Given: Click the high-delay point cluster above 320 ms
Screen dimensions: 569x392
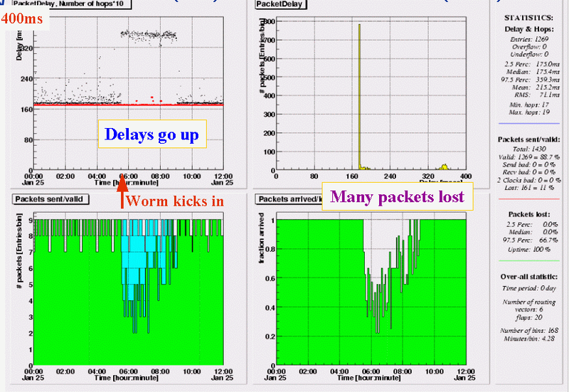Looking at the screenshot, I should (149, 34).
